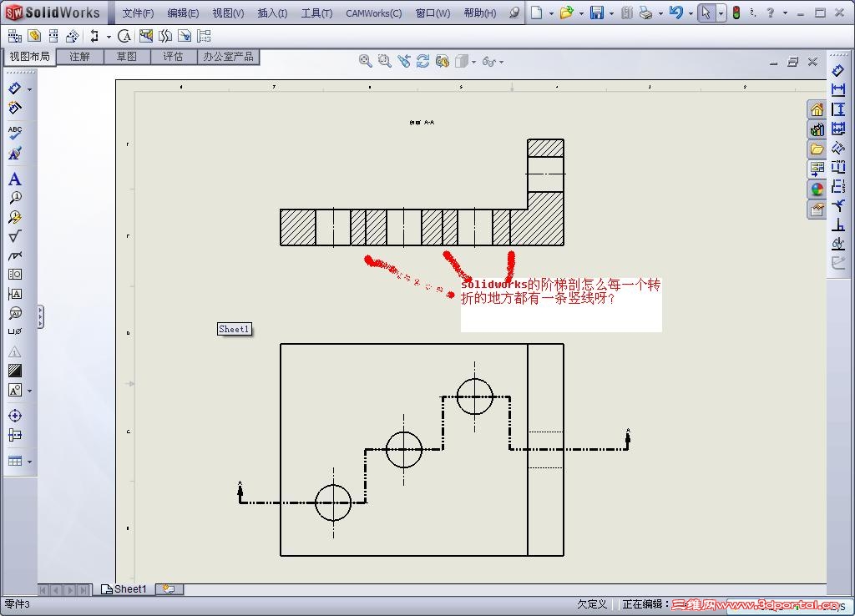Run the ABC spell checker tool
855x616 pixels.
point(15,133)
